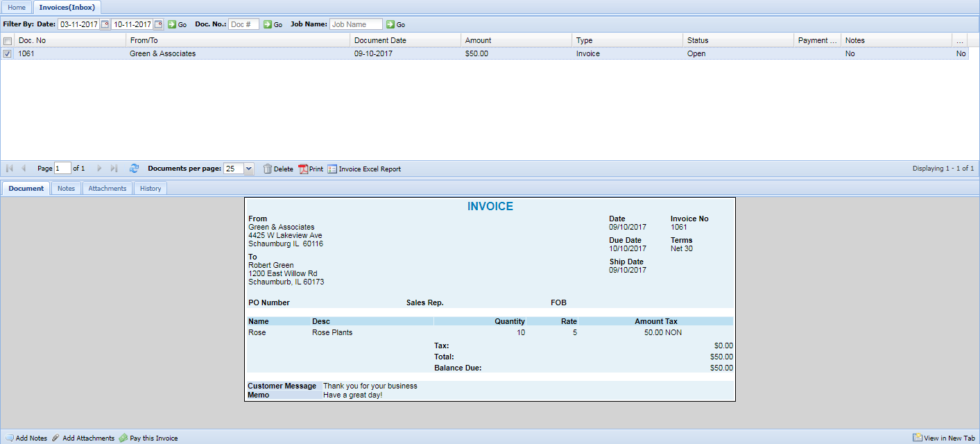Expand the Documents per page dropdown
Screen dimensions: 980x444
click(x=249, y=169)
